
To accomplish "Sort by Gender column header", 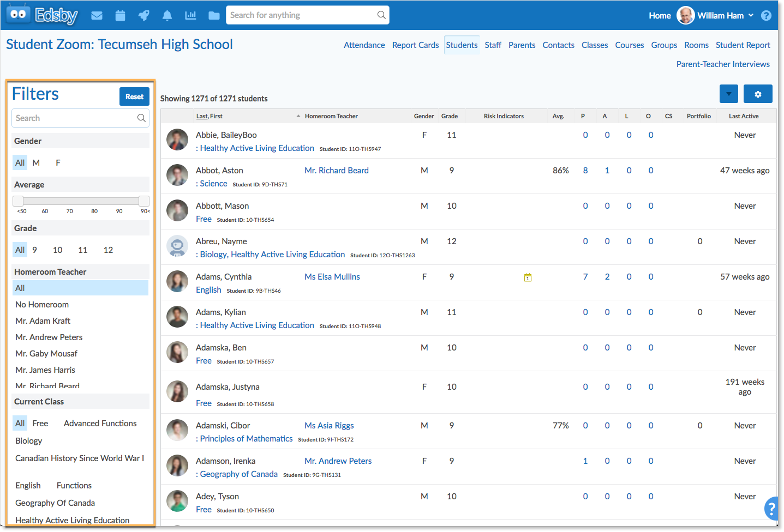I will point(424,116).
